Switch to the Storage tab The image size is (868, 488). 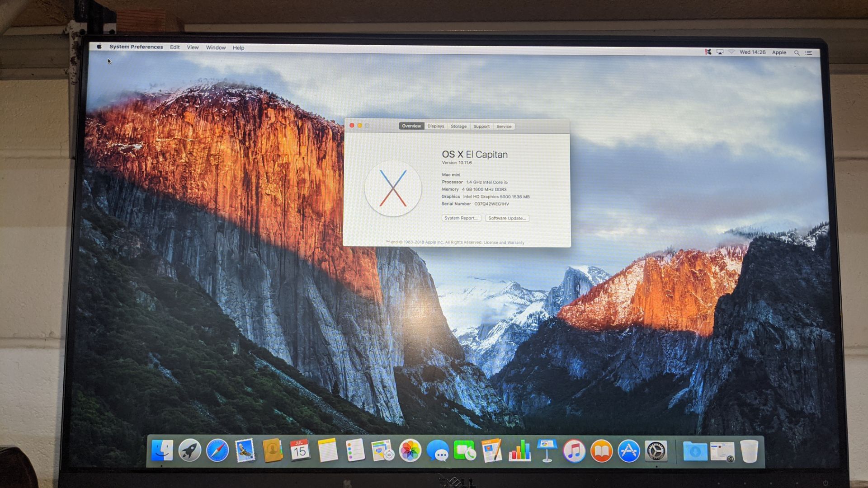click(x=458, y=127)
